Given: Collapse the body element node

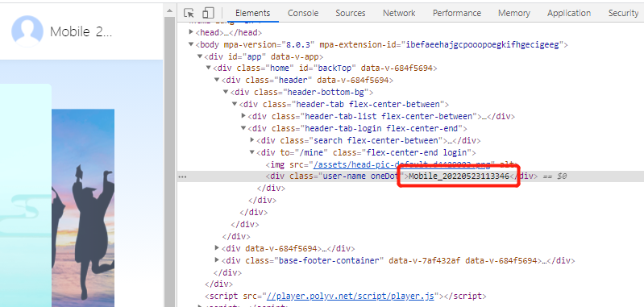Looking at the screenshot, I should 191,44.
